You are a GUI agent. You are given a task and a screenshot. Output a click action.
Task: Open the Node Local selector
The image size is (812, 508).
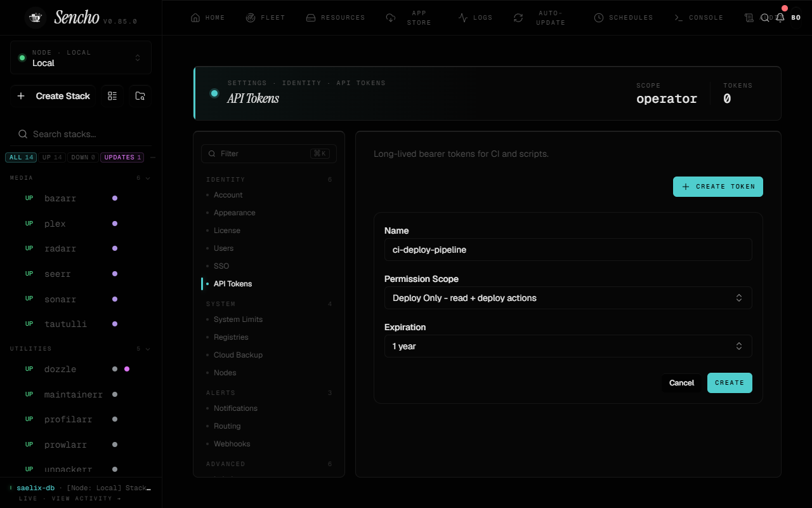point(81,58)
